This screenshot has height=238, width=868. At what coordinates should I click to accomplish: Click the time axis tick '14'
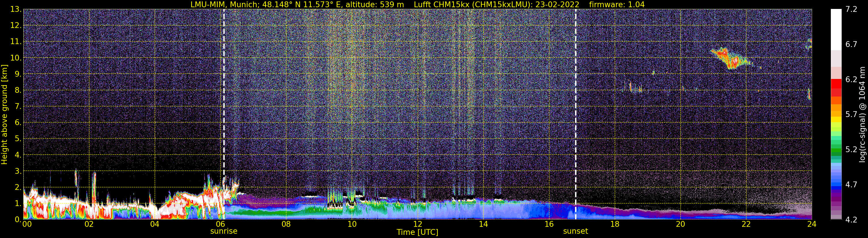483,224
